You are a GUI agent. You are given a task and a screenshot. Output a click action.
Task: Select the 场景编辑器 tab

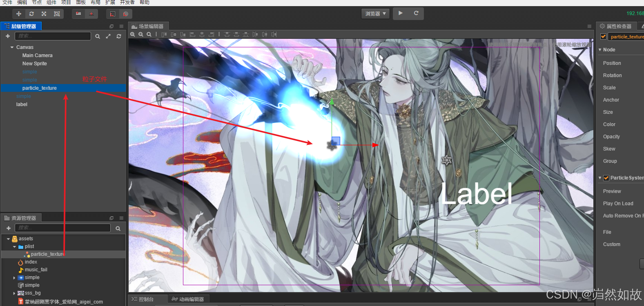coord(148,27)
